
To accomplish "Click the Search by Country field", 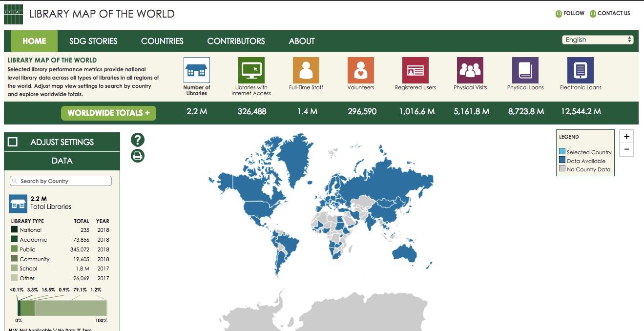I will 60,181.
